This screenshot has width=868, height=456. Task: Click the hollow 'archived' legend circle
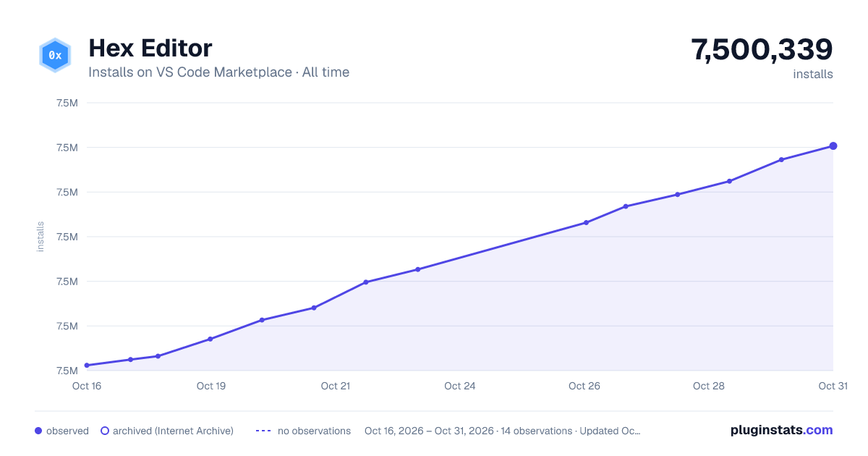click(x=105, y=431)
